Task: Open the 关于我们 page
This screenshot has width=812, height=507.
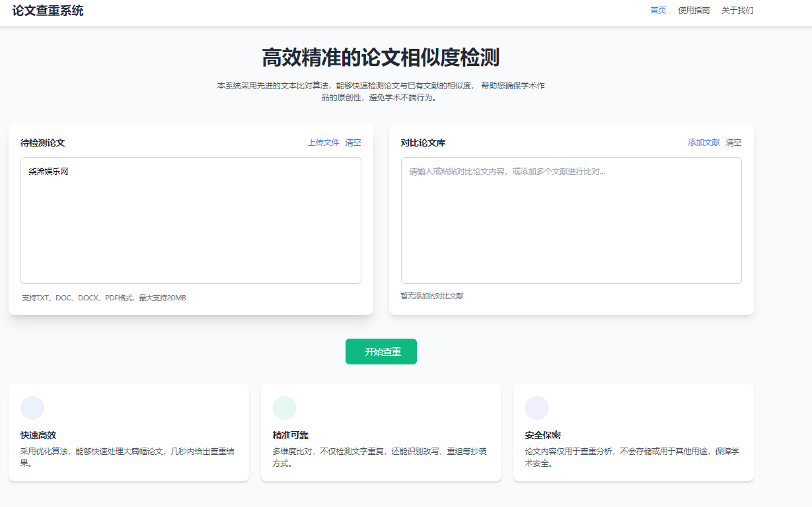Action: point(737,11)
